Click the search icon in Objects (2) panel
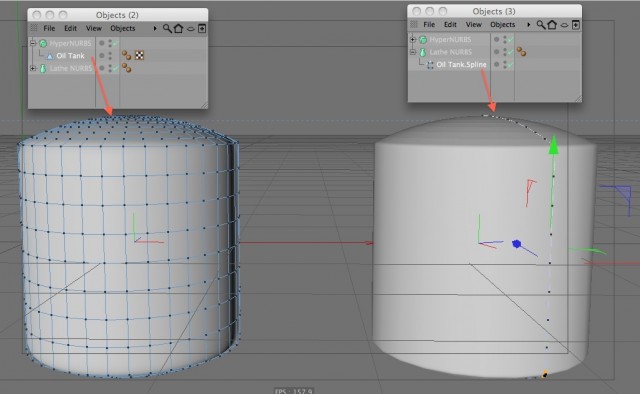The image size is (640, 394). click(167, 29)
